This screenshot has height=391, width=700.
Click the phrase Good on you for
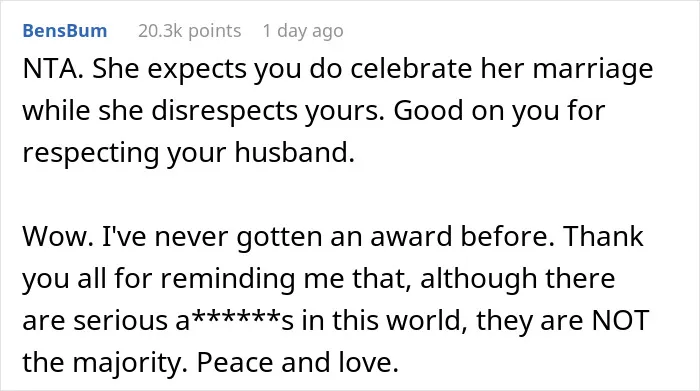499,111
